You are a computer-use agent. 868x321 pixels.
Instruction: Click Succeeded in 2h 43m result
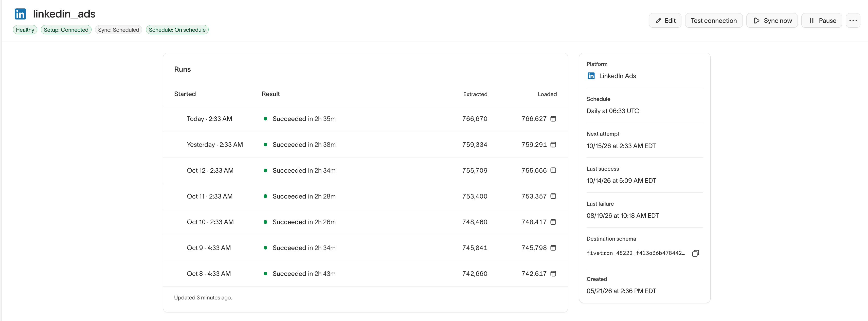(x=304, y=273)
